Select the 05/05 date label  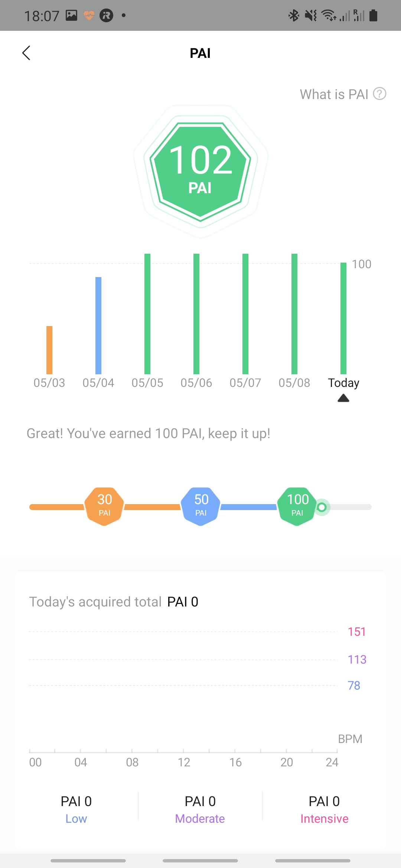[147, 383]
